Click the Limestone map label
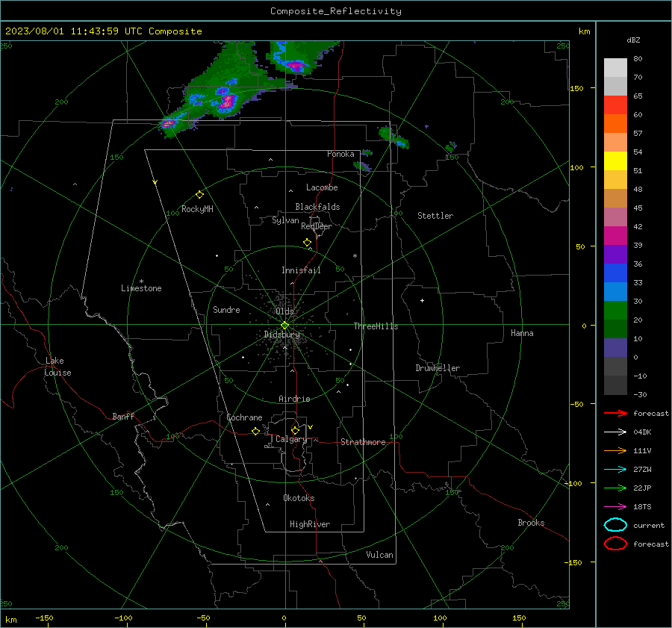Screen dimensions: 672x628 141,288
